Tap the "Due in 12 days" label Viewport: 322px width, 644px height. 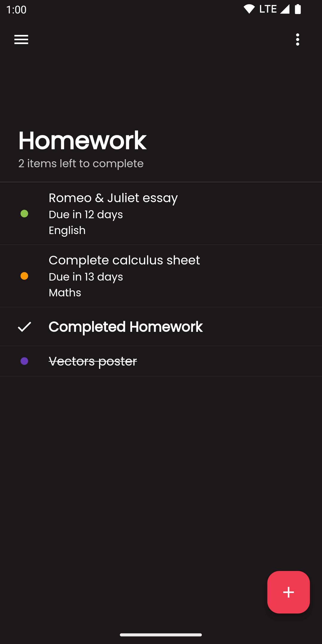click(x=86, y=215)
